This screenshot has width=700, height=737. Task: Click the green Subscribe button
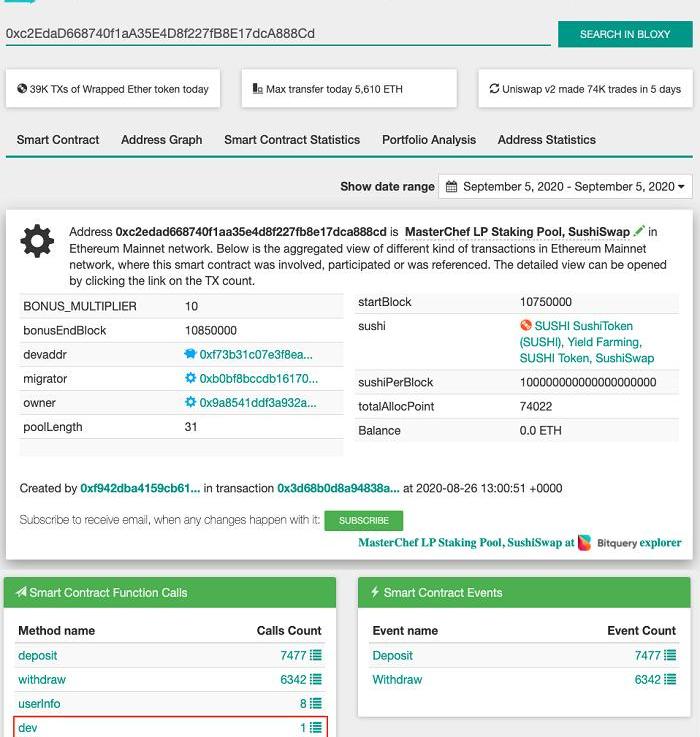pyautogui.click(x=363, y=521)
